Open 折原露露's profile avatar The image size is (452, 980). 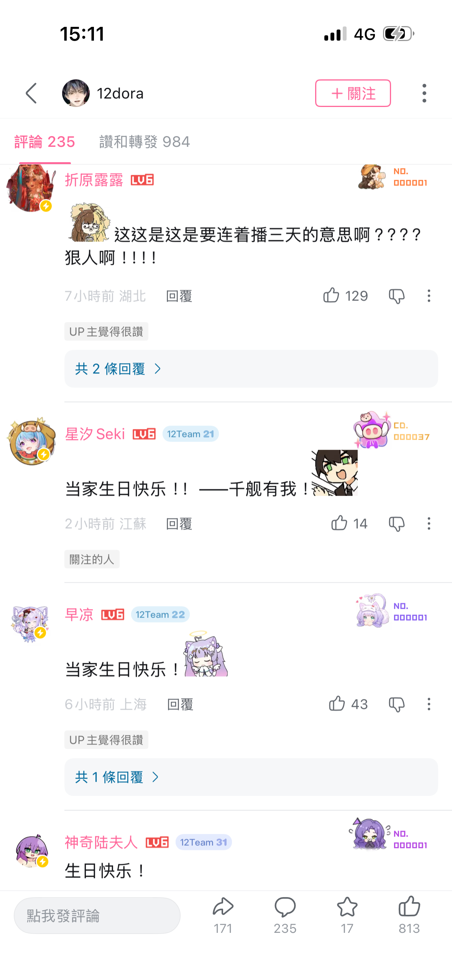[31, 188]
